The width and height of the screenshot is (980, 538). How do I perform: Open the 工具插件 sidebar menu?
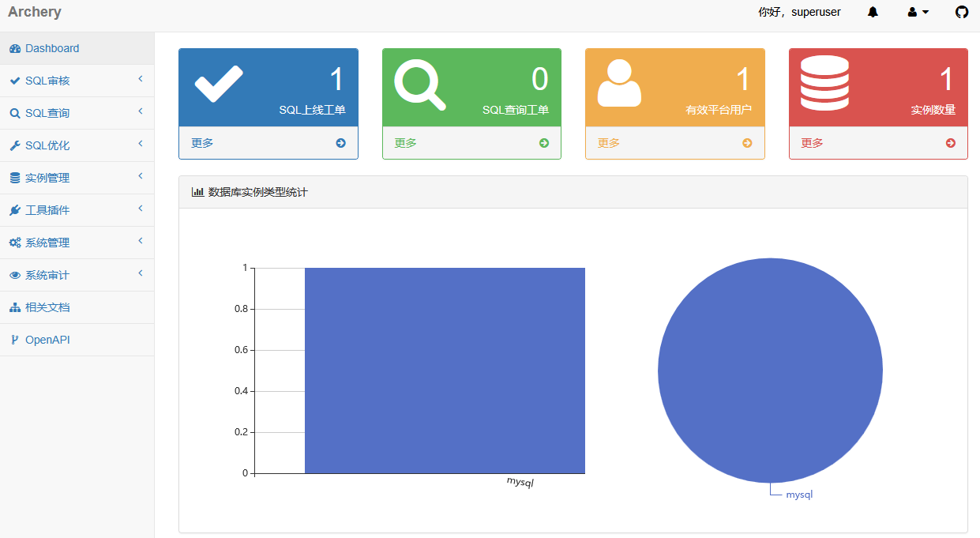(x=77, y=210)
